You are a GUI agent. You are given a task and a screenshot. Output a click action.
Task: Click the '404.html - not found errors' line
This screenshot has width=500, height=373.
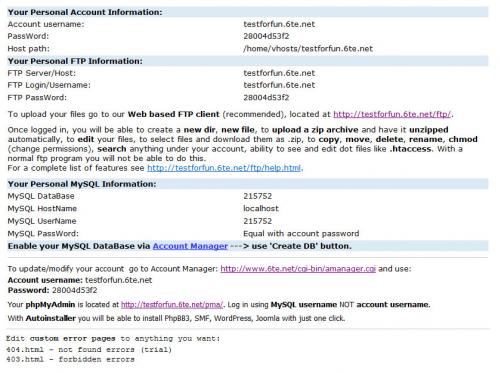click(89, 350)
